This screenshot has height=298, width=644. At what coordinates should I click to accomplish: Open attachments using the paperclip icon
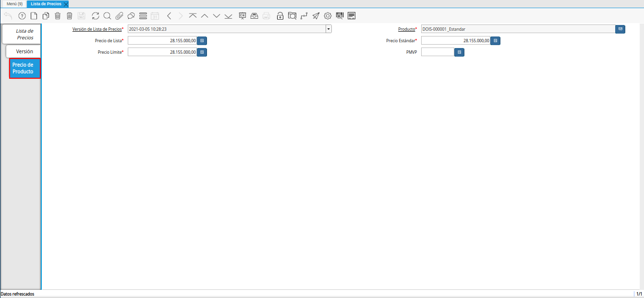[119, 16]
